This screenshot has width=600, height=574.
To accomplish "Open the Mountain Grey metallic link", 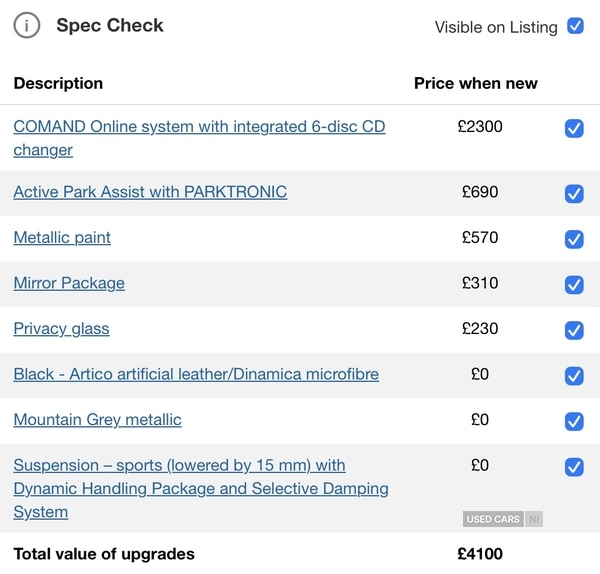I will pos(97,420).
